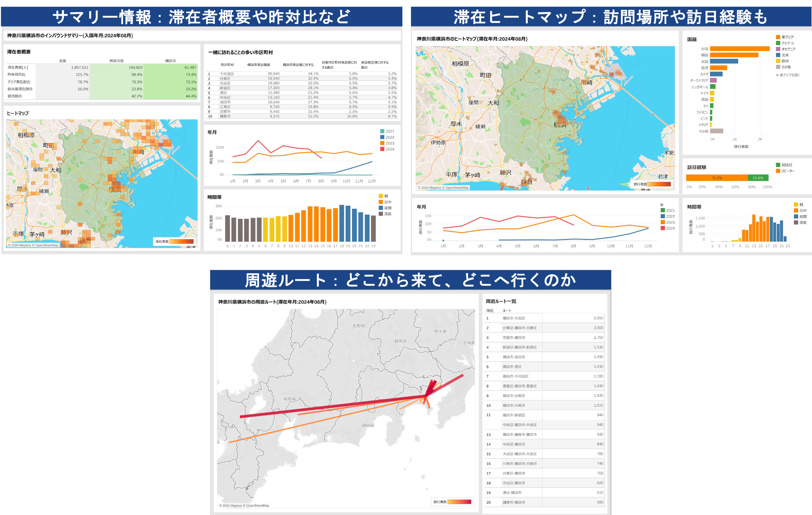The width and height of the screenshot is (812, 515).
Task: Click the 台東区 row showing 19,940 visitors
Action: [302, 78]
